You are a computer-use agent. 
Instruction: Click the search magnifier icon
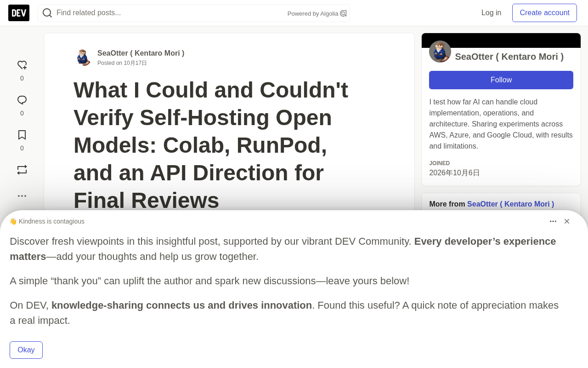click(47, 13)
